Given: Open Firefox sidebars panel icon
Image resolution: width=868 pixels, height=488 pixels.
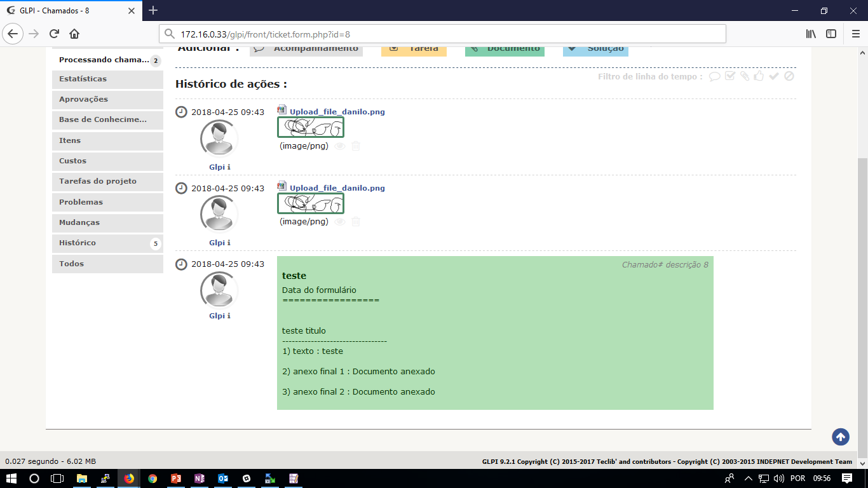Looking at the screenshot, I should (x=831, y=34).
